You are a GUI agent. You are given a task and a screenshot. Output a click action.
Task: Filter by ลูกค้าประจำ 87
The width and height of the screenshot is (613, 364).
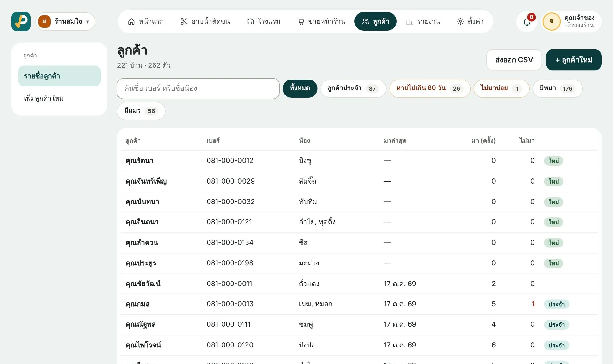(x=353, y=88)
